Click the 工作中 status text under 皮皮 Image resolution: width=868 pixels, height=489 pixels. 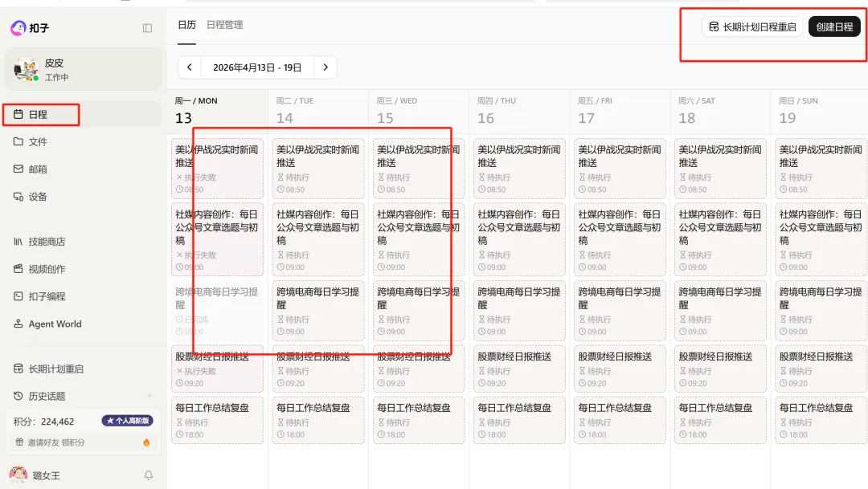(x=56, y=77)
